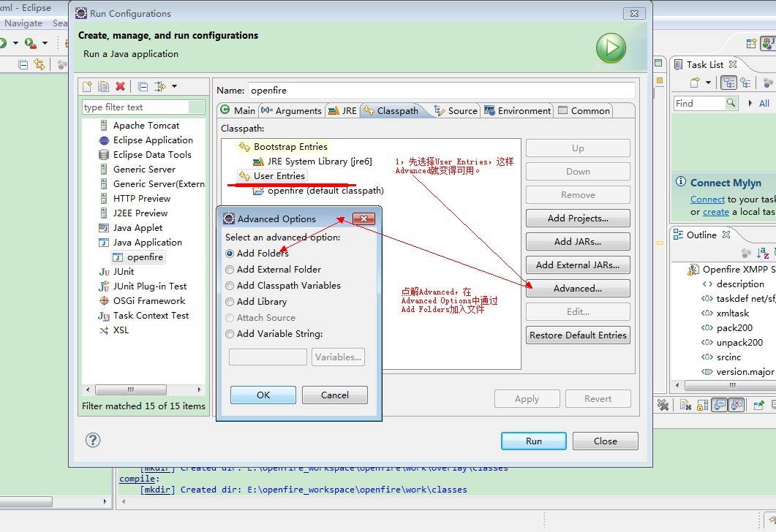Close the Outline view tab

726,235
